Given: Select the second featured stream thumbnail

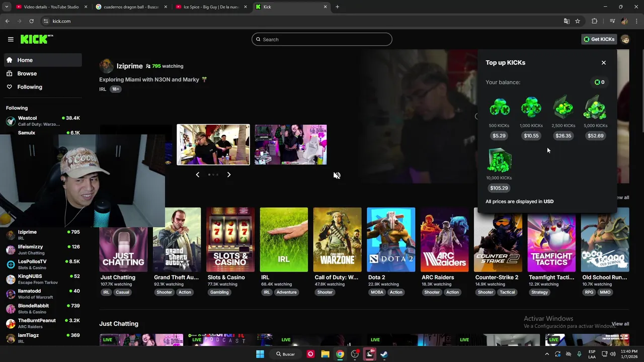Looking at the screenshot, I should 213,145.
